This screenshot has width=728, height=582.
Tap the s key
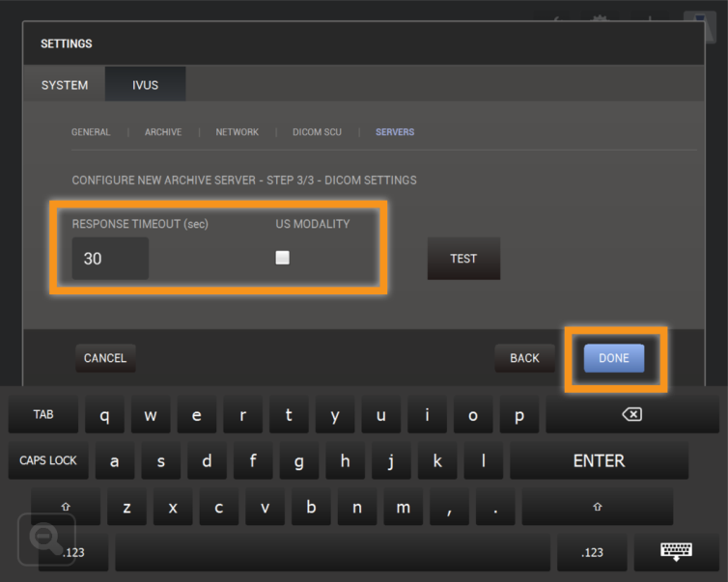[160, 460]
